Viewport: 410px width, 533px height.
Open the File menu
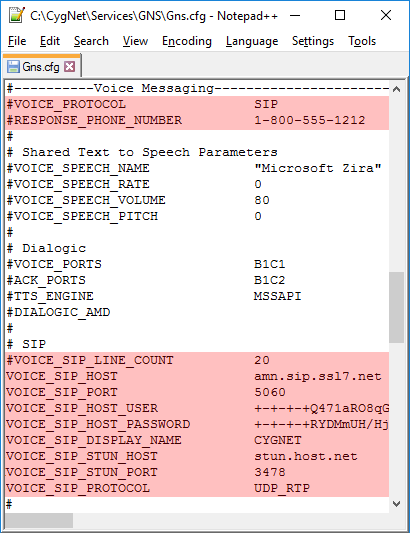17,41
